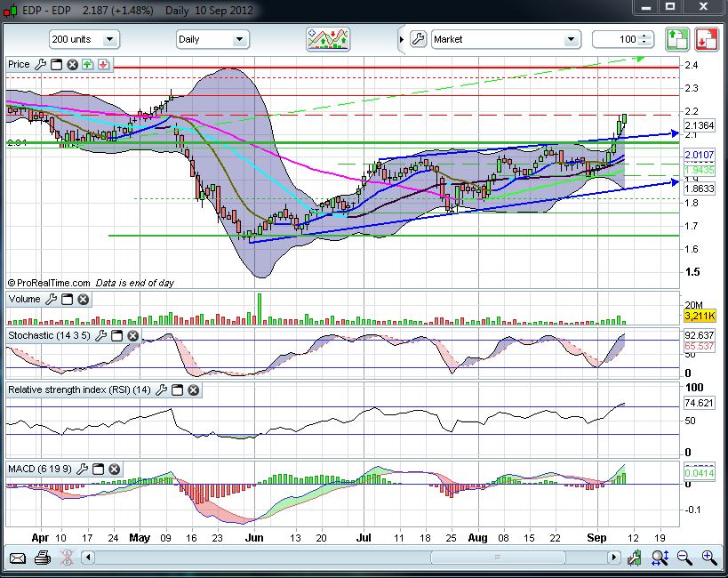728x578 pixels.
Task: Click the 74.621 RSI value label
Action: (700, 403)
